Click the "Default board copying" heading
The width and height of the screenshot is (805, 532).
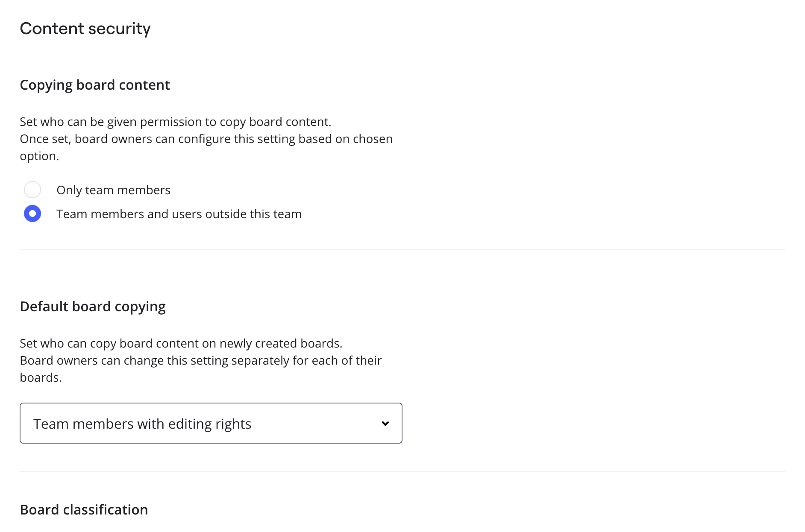93,307
